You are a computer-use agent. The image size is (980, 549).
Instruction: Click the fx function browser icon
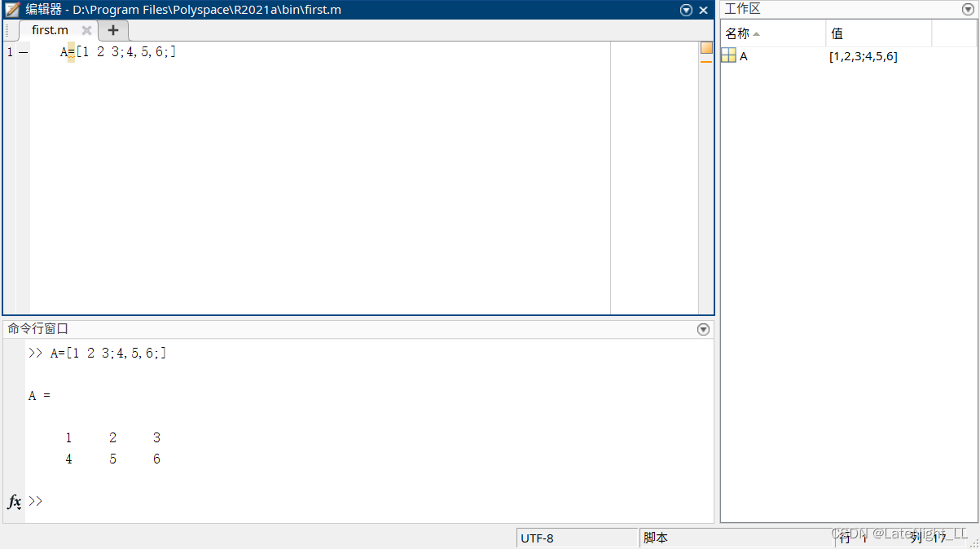pyautogui.click(x=15, y=502)
